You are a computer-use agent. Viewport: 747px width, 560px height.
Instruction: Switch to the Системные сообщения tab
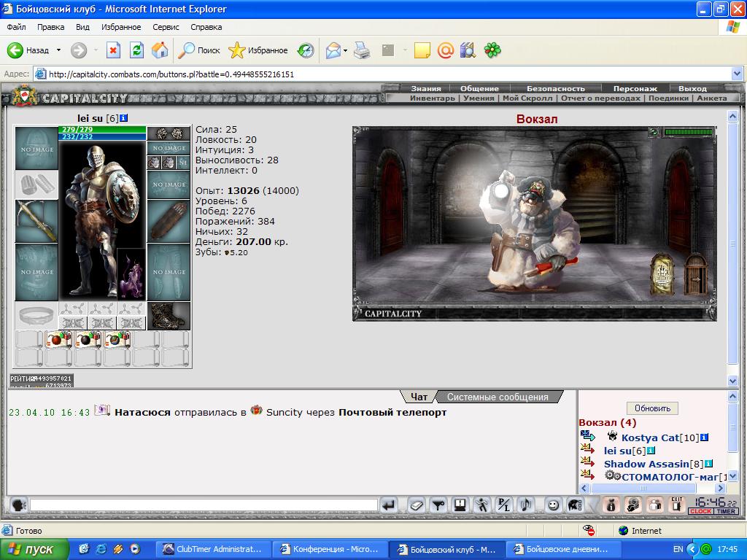pos(498,397)
